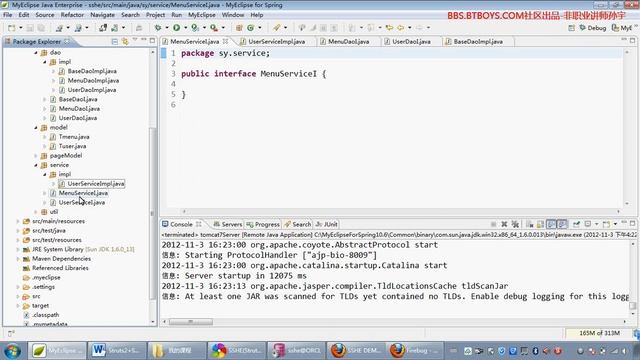Click the Pin Console icon
The height and width of the screenshot is (360, 640).
(576, 224)
